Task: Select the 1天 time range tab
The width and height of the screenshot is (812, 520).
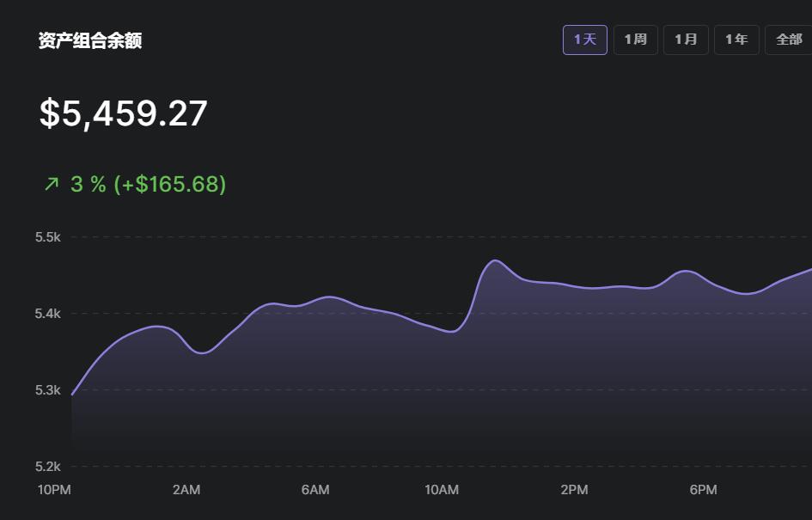Action: pyautogui.click(x=584, y=40)
